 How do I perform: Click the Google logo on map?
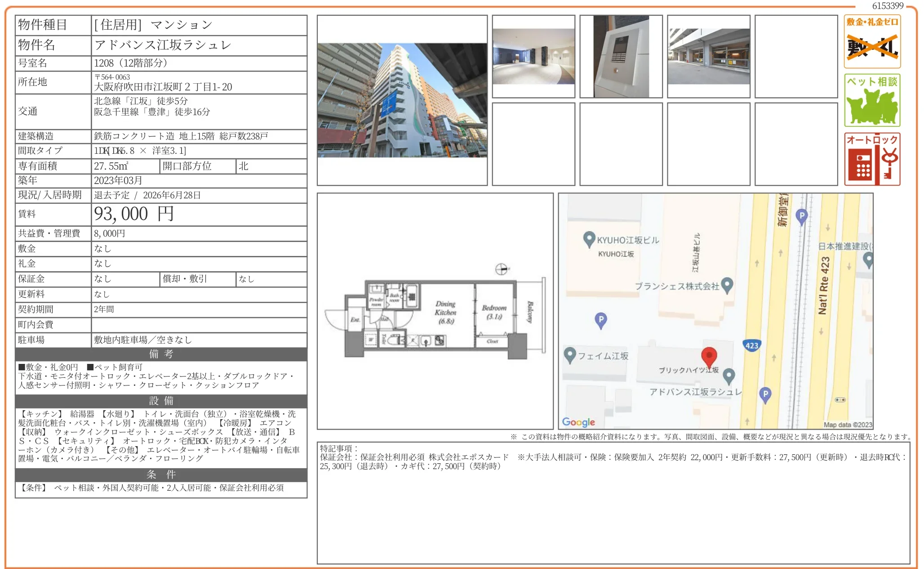click(x=578, y=422)
